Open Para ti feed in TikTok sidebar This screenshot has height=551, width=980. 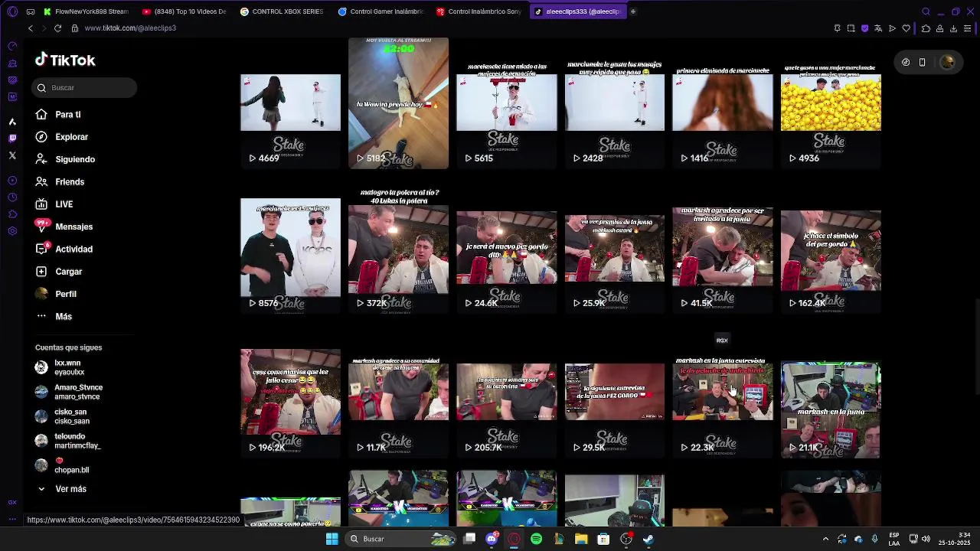click(x=57, y=114)
